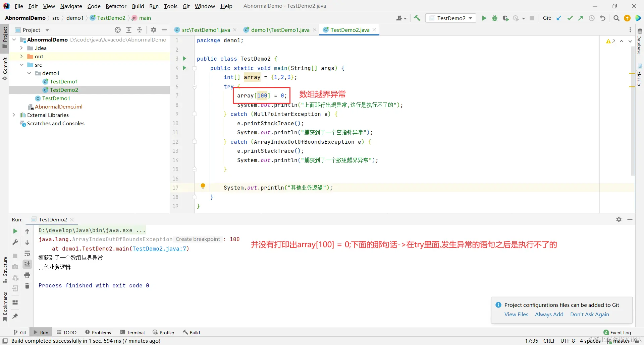The image size is (644, 345).
Task: Push commits with the Git push arrow
Action: pyautogui.click(x=581, y=18)
